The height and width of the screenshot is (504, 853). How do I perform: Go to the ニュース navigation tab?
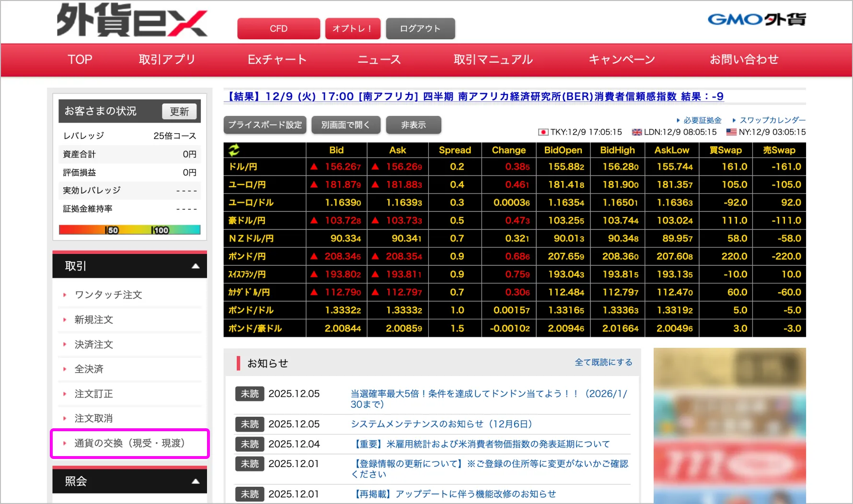379,59
